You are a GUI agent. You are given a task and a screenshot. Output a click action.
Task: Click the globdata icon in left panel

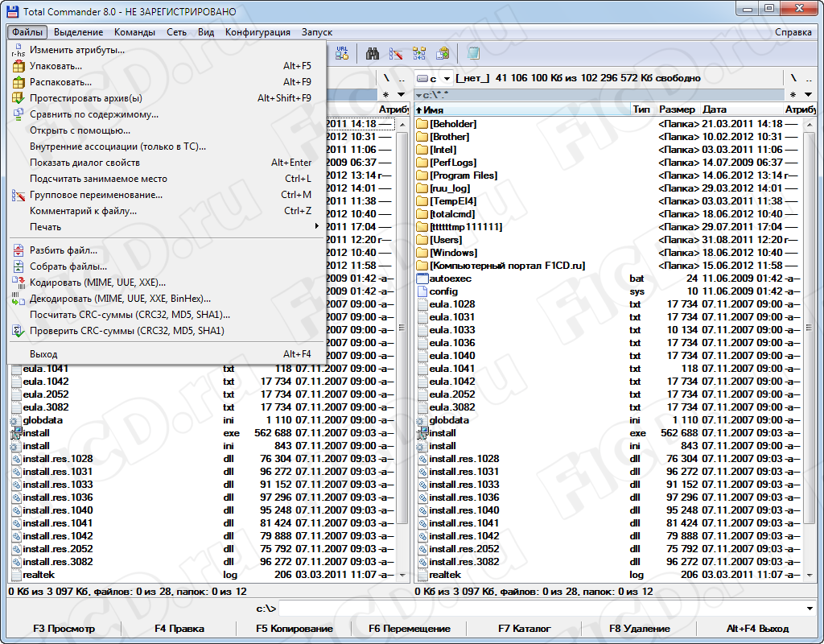pyautogui.click(x=16, y=420)
